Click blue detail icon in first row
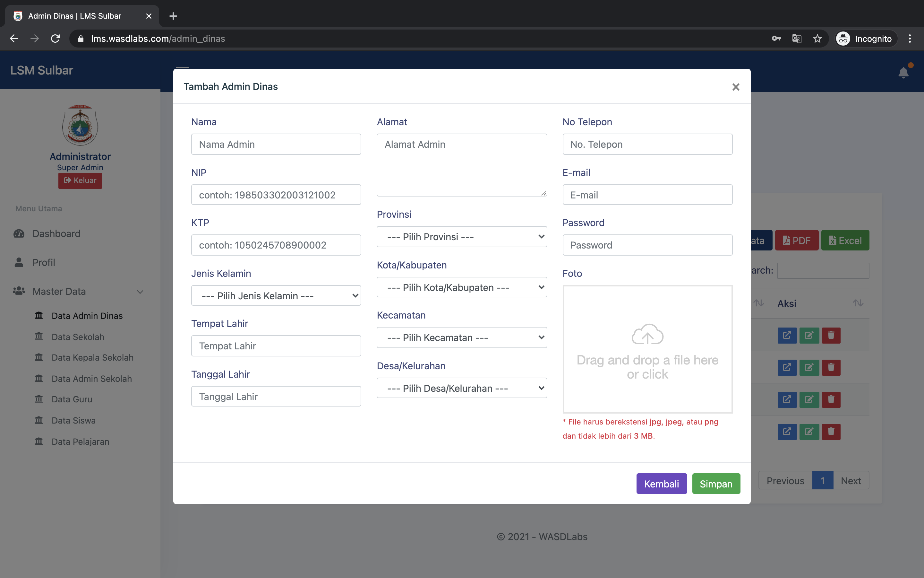Screen dimensions: 924x578 tap(787, 335)
